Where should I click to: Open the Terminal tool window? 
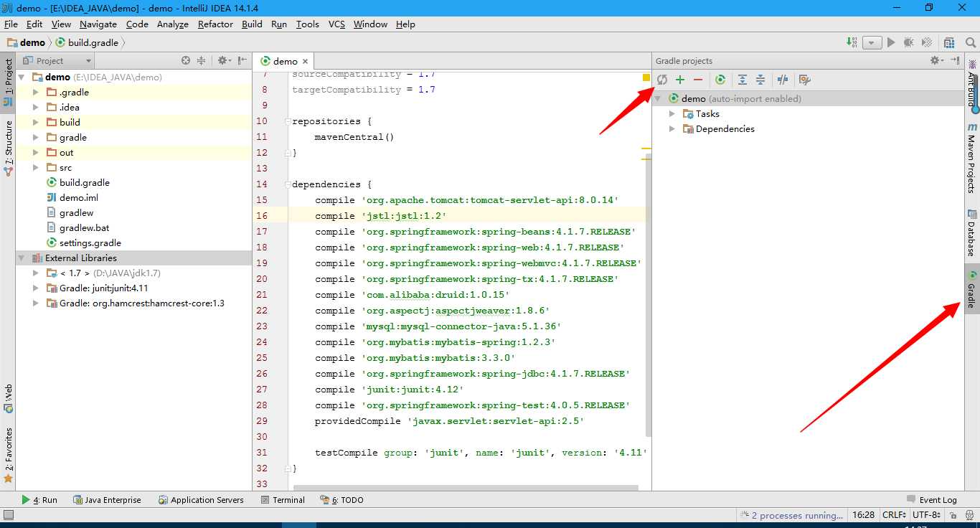click(283, 500)
